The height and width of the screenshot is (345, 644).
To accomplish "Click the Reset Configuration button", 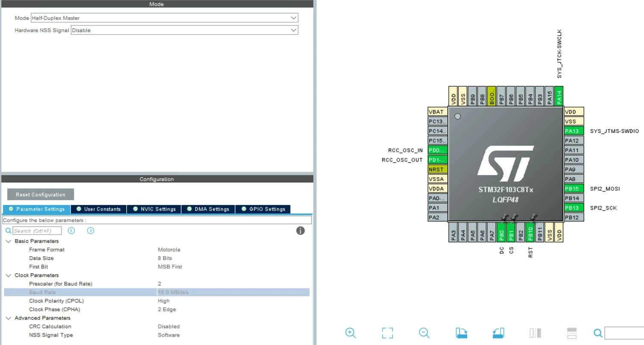I will coord(41,194).
